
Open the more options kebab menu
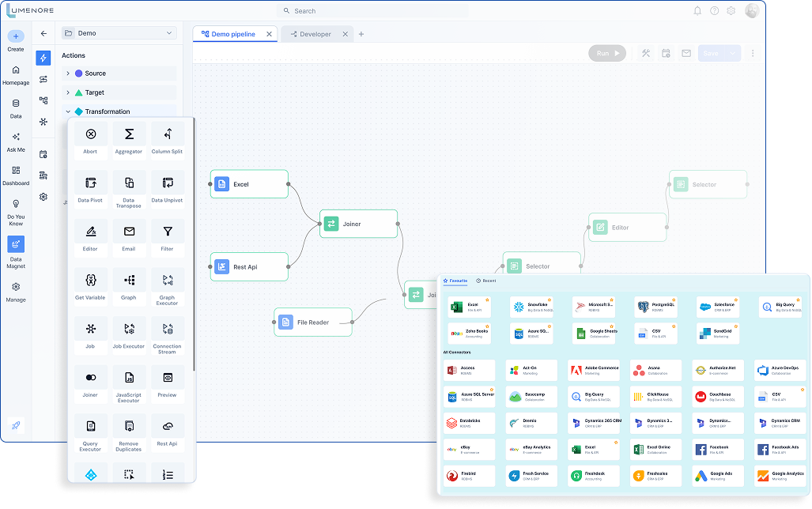tap(753, 53)
